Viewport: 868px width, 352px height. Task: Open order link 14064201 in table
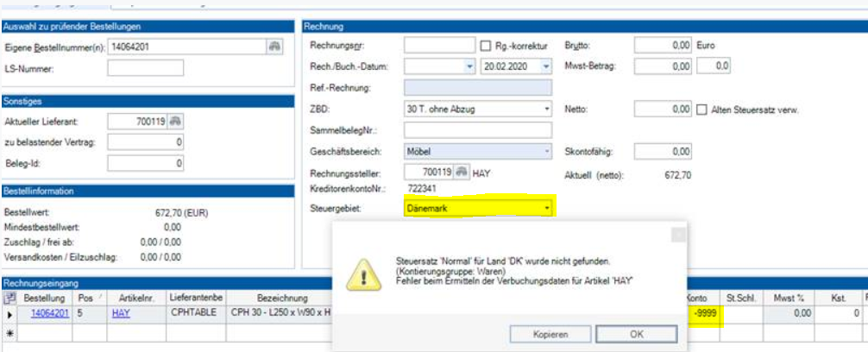[x=49, y=315]
